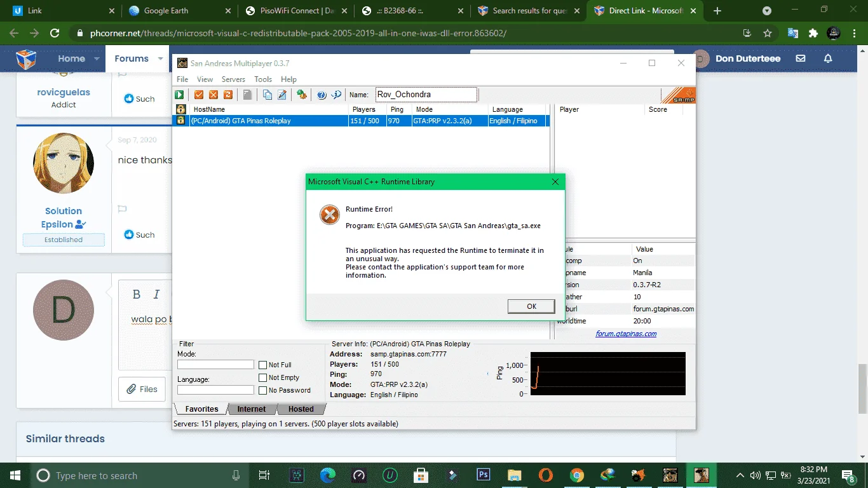Viewport: 868px width, 488px height.
Task: Select the Favorites server tab
Action: (x=201, y=409)
